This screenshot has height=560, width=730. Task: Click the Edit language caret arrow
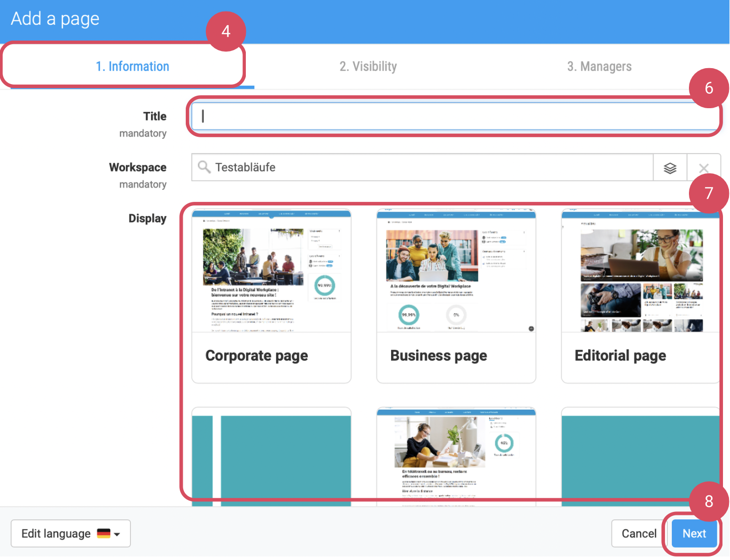[x=117, y=534]
